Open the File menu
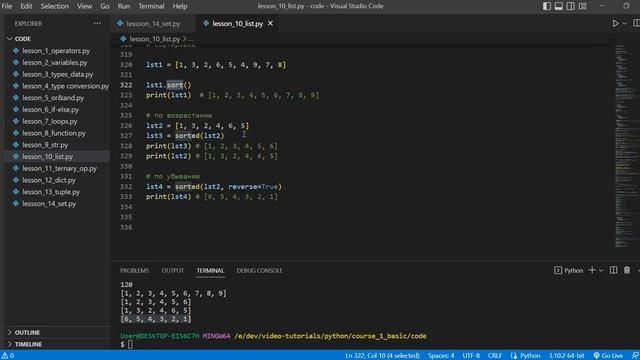Screen dimensions: 640x360 pyautogui.click(x=7, y=6)
